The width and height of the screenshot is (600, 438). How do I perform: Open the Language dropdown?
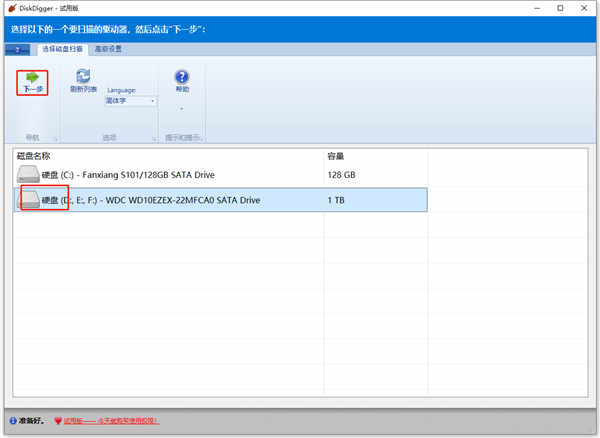point(130,101)
